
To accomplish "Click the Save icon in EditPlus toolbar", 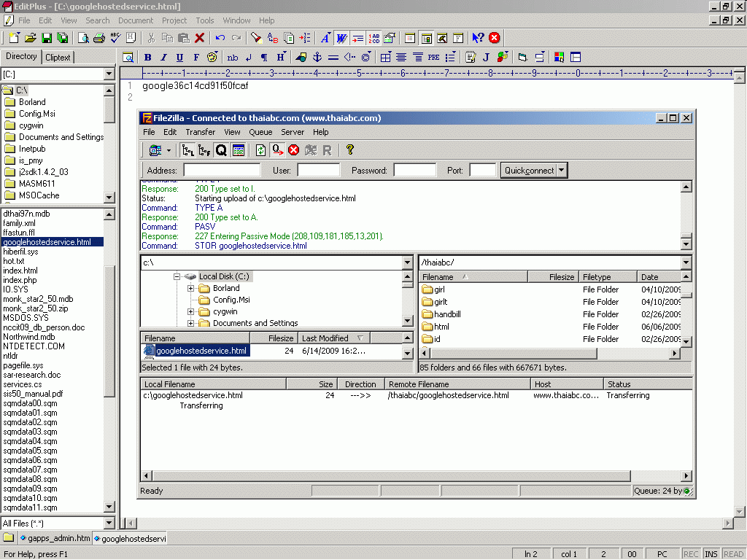I will [47, 38].
